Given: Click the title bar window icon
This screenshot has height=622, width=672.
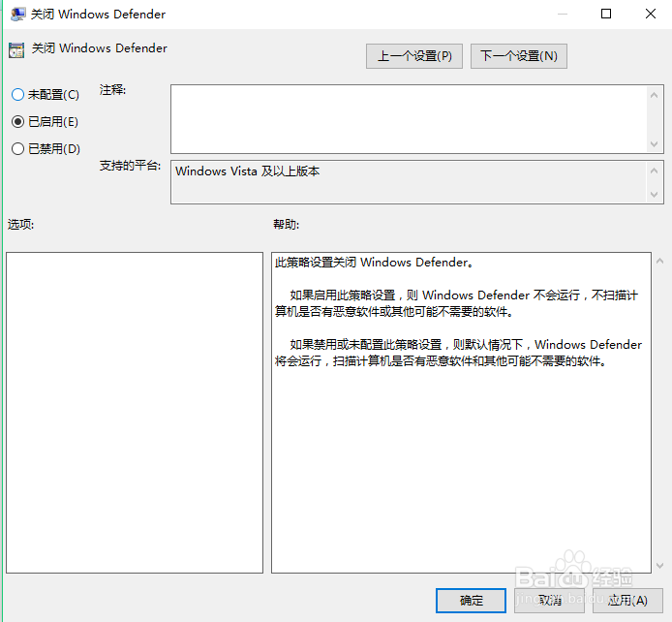Looking at the screenshot, I should [17, 15].
